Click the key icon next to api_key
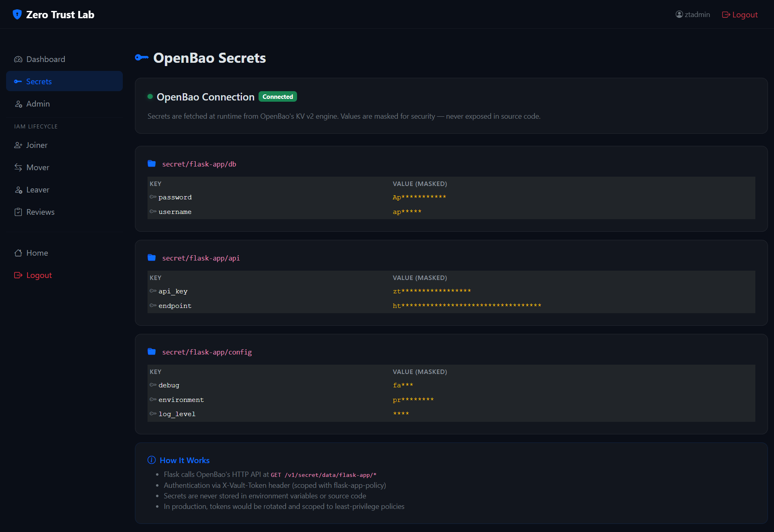The height and width of the screenshot is (532, 774). pyautogui.click(x=153, y=291)
